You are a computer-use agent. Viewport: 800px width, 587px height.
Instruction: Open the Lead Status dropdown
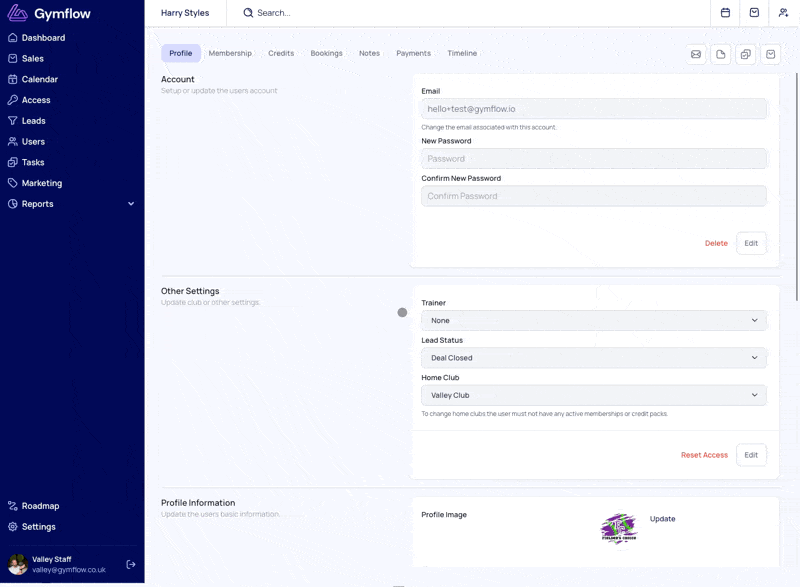click(x=593, y=358)
